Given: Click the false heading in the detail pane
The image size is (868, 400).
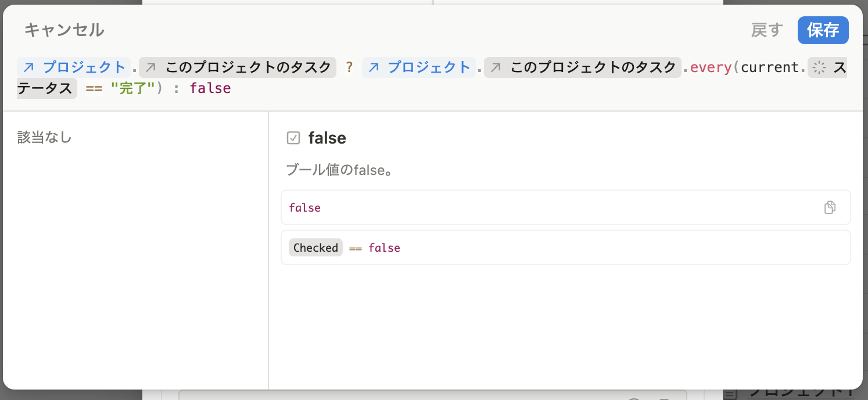Looking at the screenshot, I should tap(327, 138).
